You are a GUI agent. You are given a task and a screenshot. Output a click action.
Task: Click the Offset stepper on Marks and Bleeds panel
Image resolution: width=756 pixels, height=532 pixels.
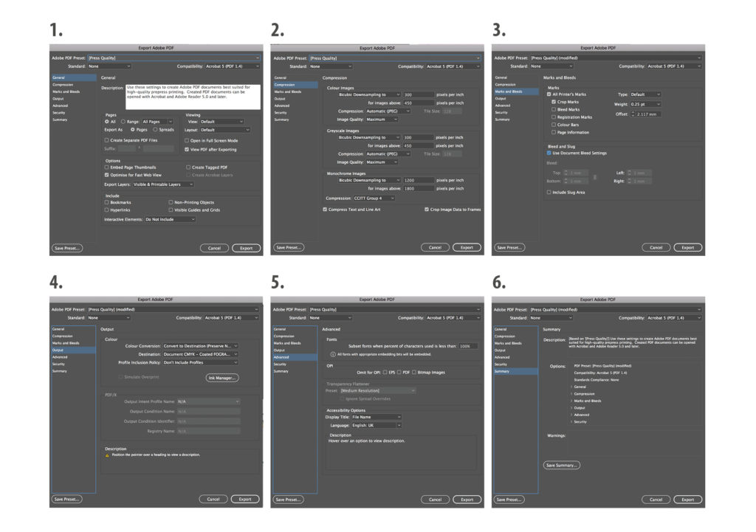pyautogui.click(x=633, y=114)
